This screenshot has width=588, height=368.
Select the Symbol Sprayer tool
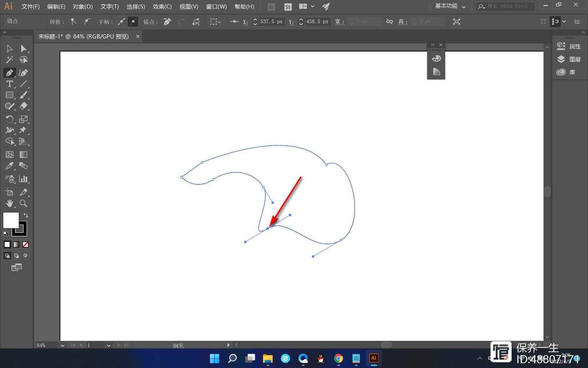[10, 179]
